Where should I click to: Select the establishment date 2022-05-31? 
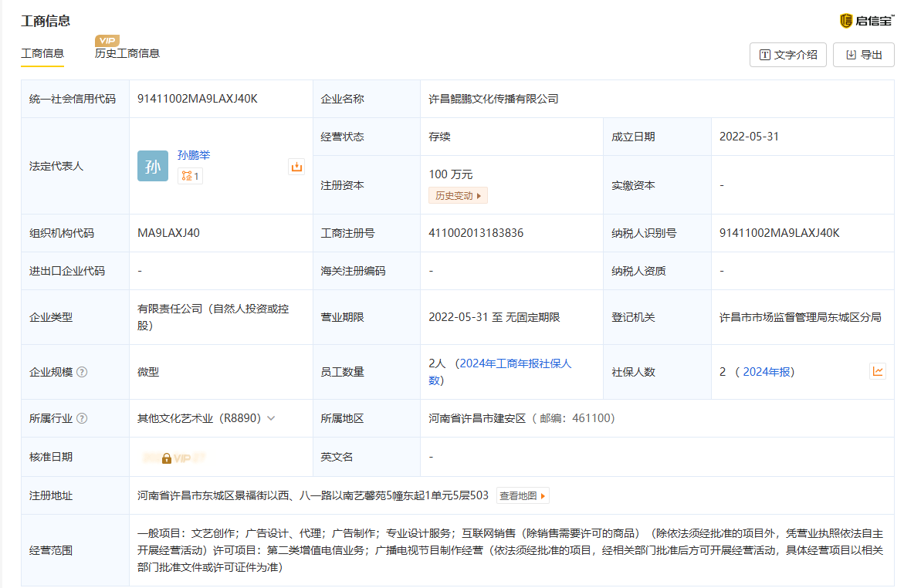point(749,137)
